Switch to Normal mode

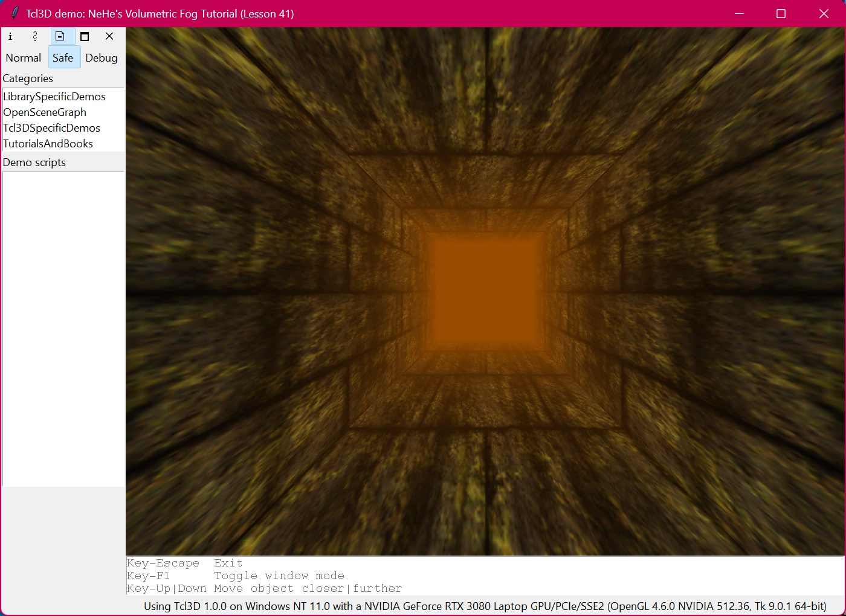pyautogui.click(x=24, y=58)
